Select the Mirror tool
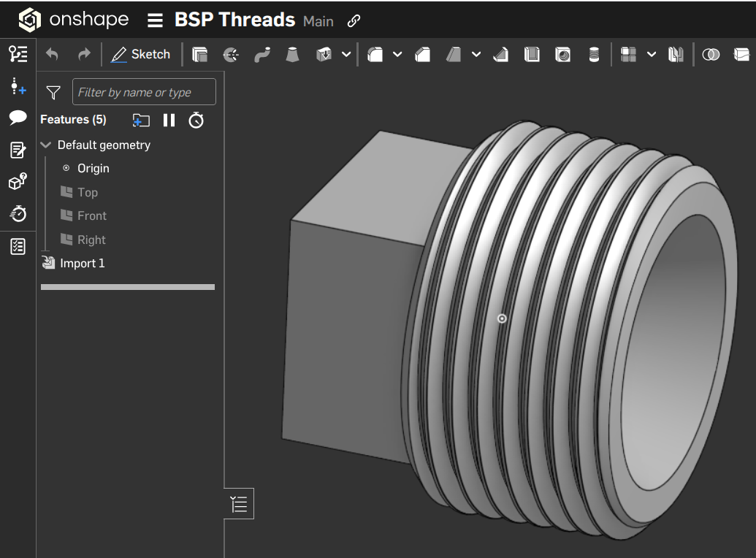 676,55
